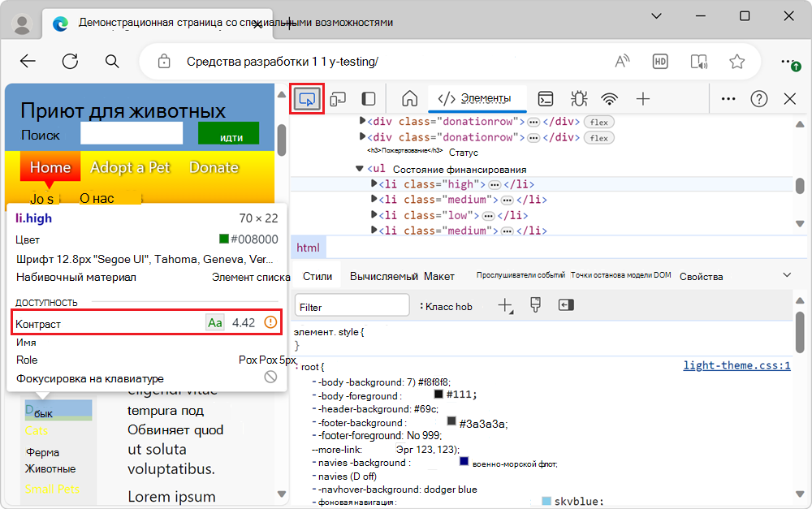This screenshot has height=509, width=812.
Task: Add another DevTools tool with plus
Action: 642,98
